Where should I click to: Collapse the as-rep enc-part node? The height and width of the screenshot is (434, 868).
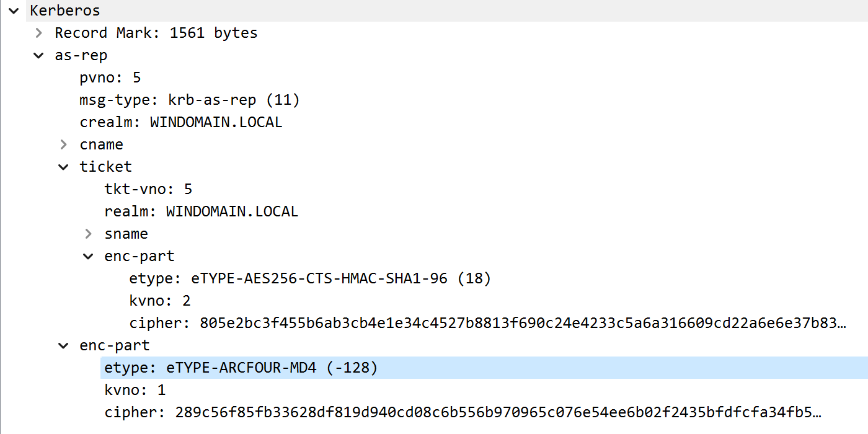pyautogui.click(x=63, y=345)
